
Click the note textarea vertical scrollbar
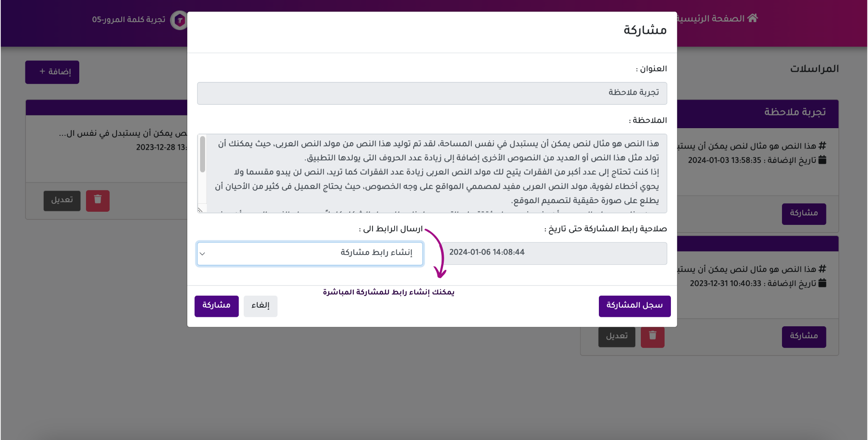click(203, 155)
